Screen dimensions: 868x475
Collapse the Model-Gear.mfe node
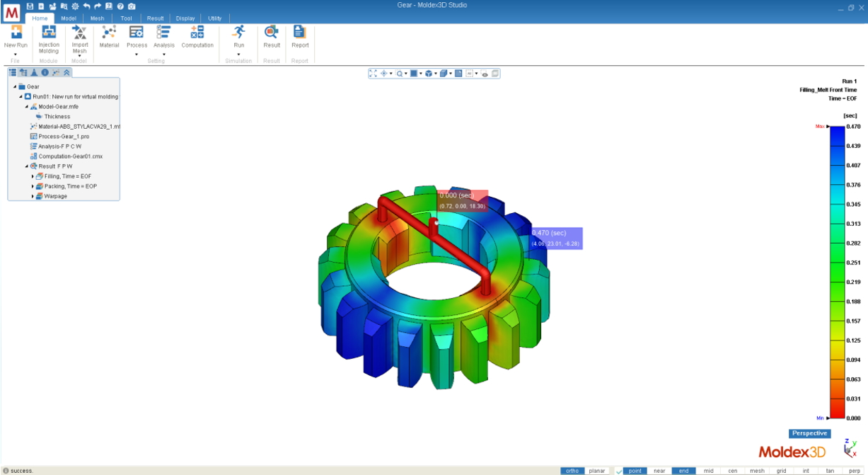(x=27, y=106)
